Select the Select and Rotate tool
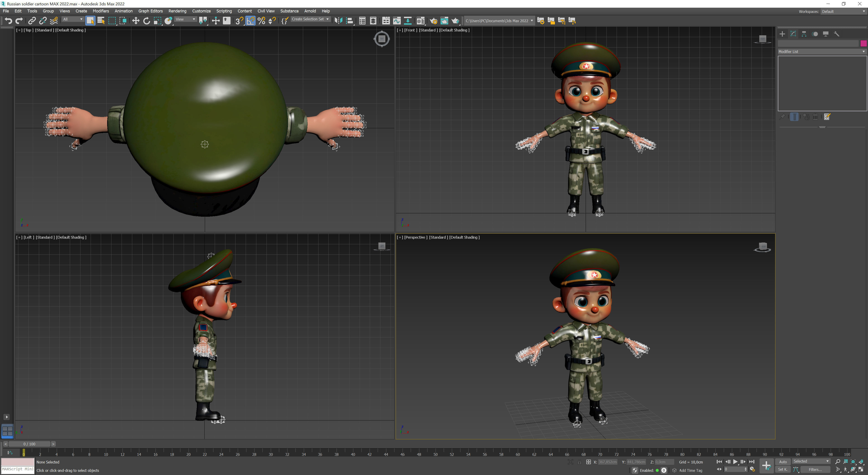 [146, 21]
